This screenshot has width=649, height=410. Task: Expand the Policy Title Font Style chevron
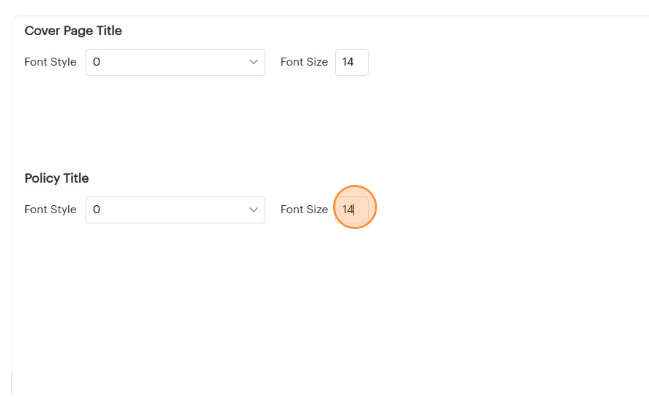click(253, 209)
